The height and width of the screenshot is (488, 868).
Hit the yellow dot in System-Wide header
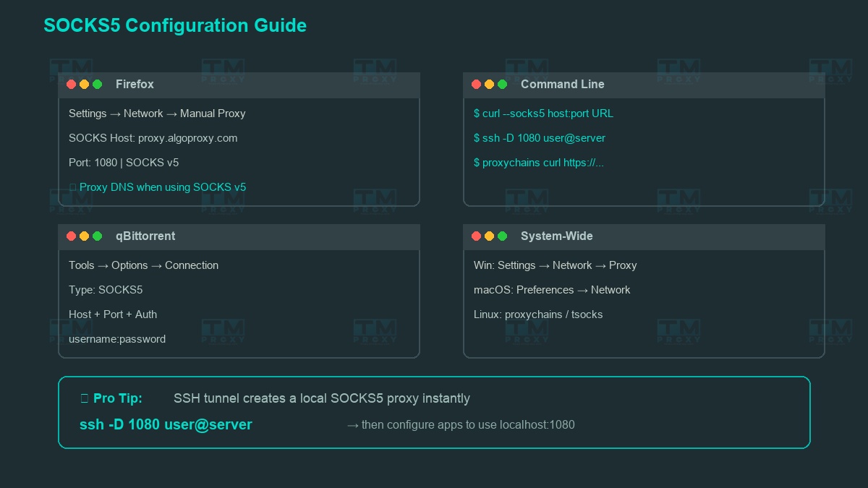click(489, 236)
